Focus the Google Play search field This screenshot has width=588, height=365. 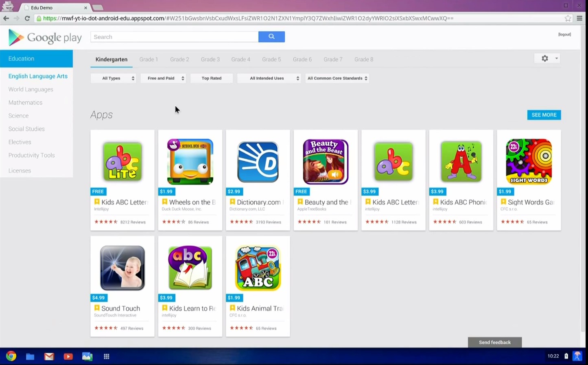[174, 37]
